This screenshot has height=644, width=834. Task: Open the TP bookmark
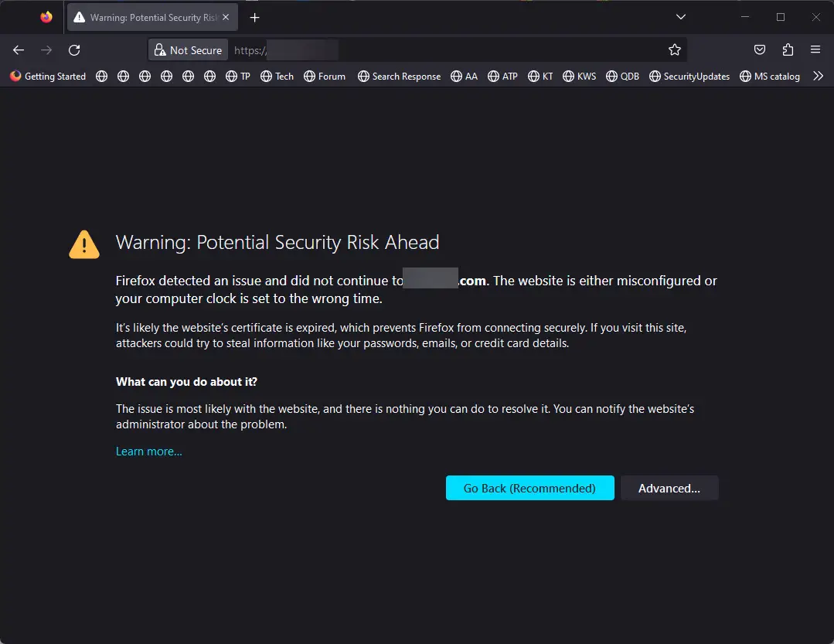238,76
